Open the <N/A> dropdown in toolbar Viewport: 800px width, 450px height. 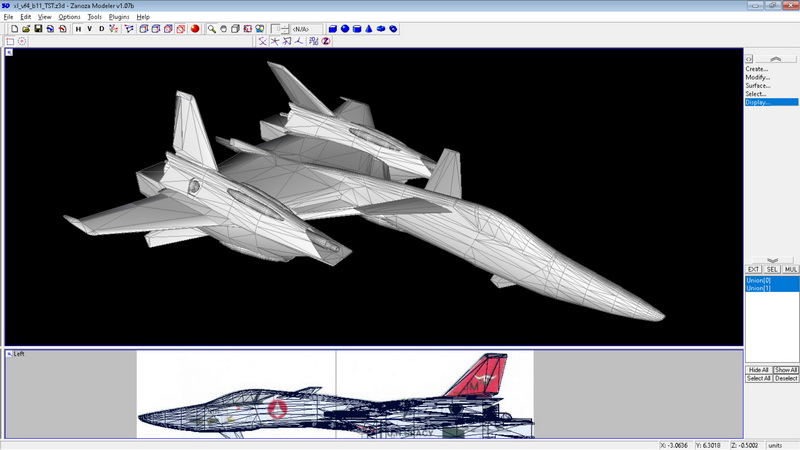point(307,29)
